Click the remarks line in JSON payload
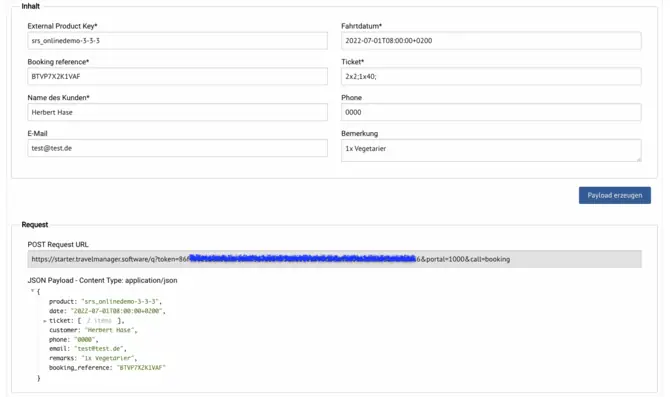The width and height of the screenshot is (670, 397). 93,358
